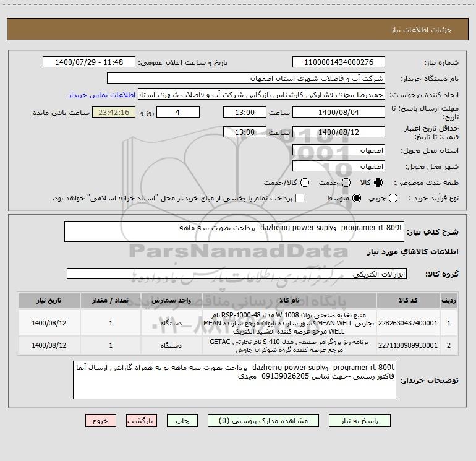
Task: Click the response deadline 13:00 time field
Action: coord(245,112)
